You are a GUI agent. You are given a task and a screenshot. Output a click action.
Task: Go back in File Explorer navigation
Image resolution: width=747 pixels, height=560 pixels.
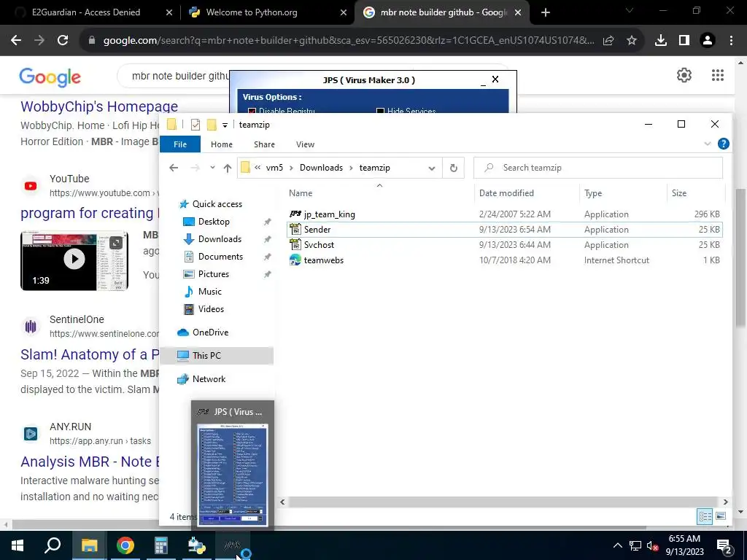click(174, 168)
